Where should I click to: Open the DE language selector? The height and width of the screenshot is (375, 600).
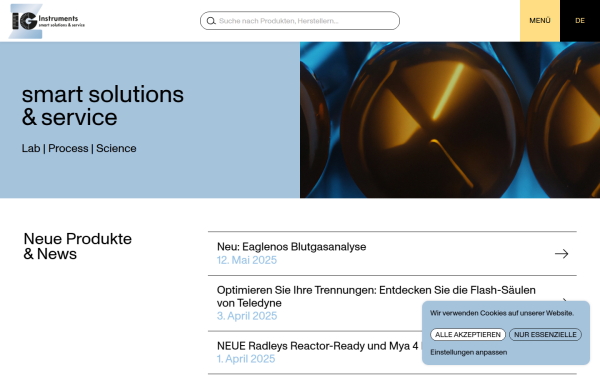pyautogui.click(x=580, y=21)
